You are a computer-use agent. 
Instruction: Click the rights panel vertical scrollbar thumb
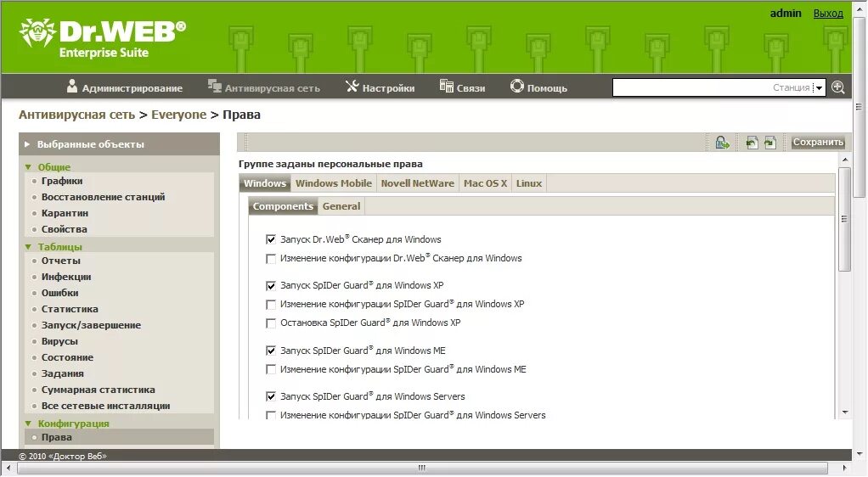(844, 219)
